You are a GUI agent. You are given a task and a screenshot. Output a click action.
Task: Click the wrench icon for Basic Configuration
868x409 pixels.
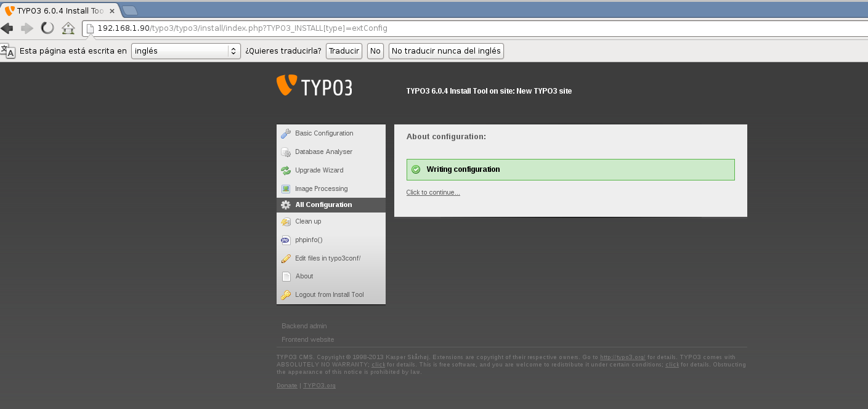(x=286, y=134)
